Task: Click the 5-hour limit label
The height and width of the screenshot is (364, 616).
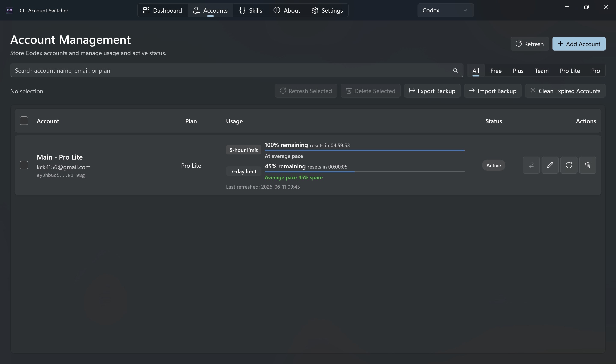Action: coord(244,150)
